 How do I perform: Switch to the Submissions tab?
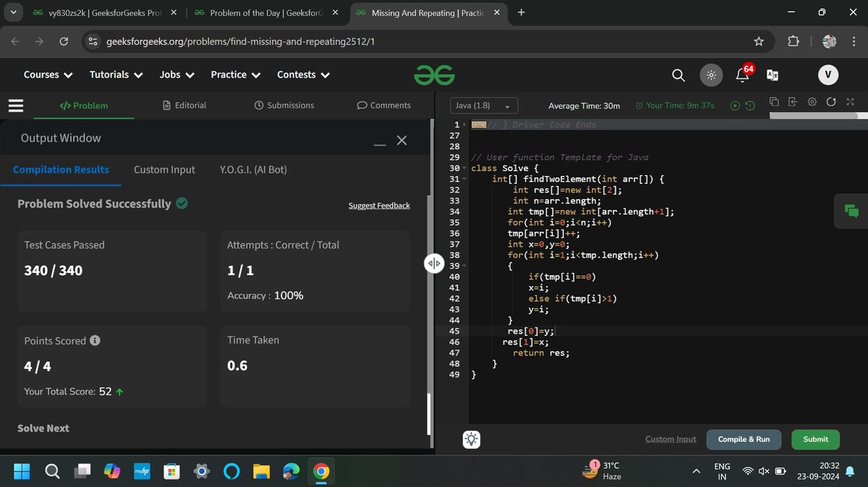click(x=284, y=106)
